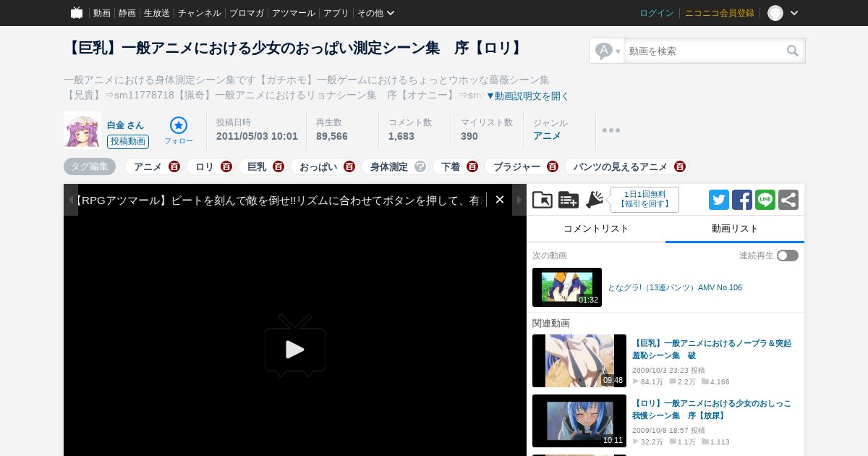Go to 生放送 in the top bar
This screenshot has height=456, width=868.
157,13
